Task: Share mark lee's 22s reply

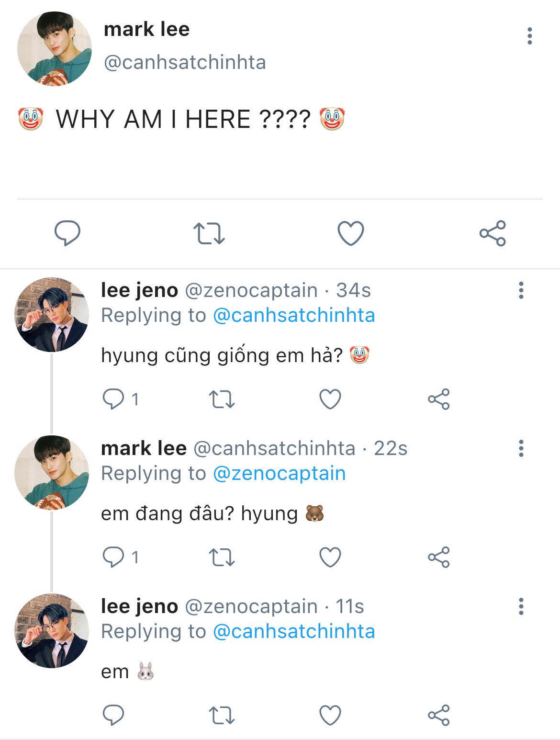Action: click(x=439, y=557)
